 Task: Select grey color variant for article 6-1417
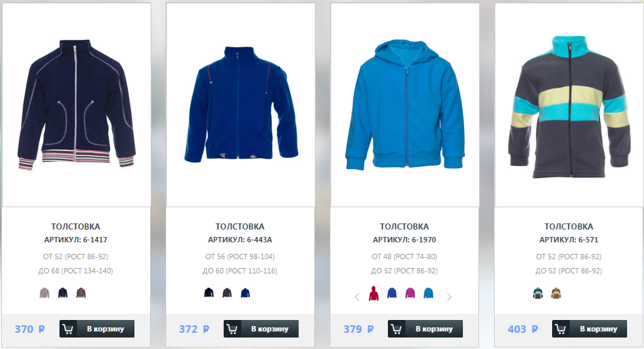[x=45, y=293]
